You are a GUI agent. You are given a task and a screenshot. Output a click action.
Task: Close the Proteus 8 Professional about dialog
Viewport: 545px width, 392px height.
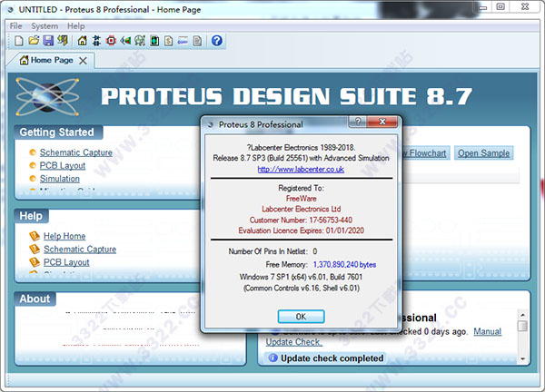click(x=382, y=122)
